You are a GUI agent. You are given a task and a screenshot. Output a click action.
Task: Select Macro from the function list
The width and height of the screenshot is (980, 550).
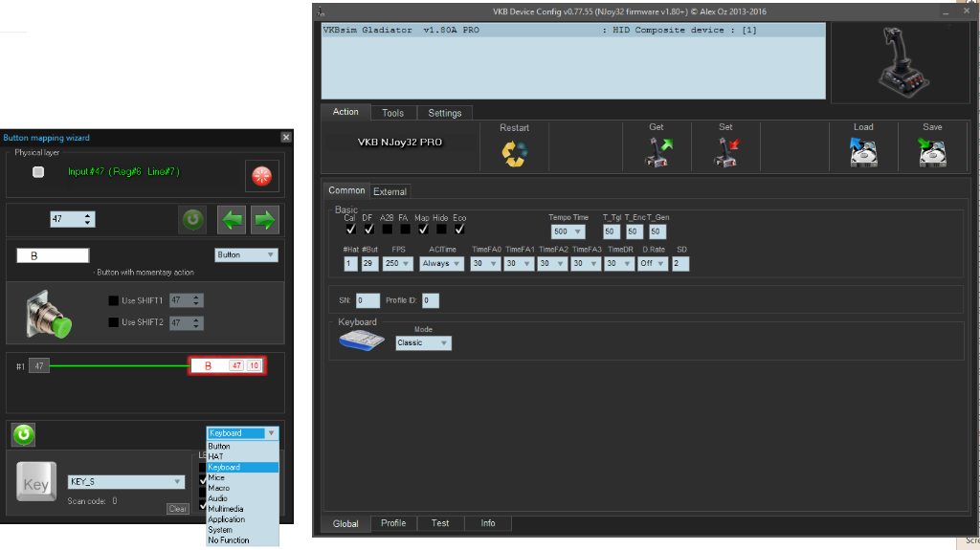pos(242,488)
